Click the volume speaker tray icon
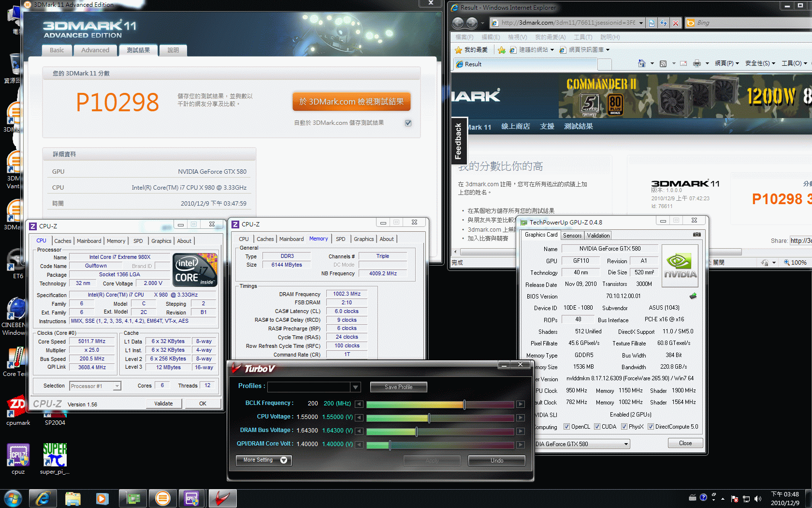 coord(758,499)
